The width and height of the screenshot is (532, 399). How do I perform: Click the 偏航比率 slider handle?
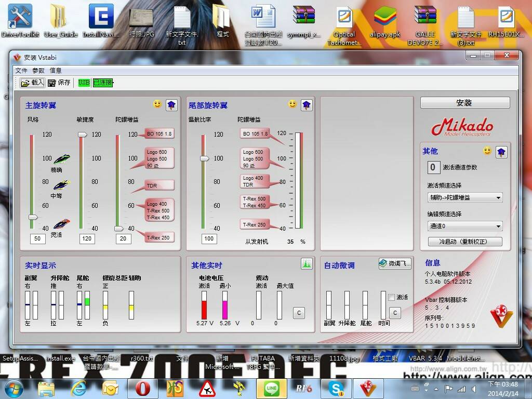click(x=204, y=158)
